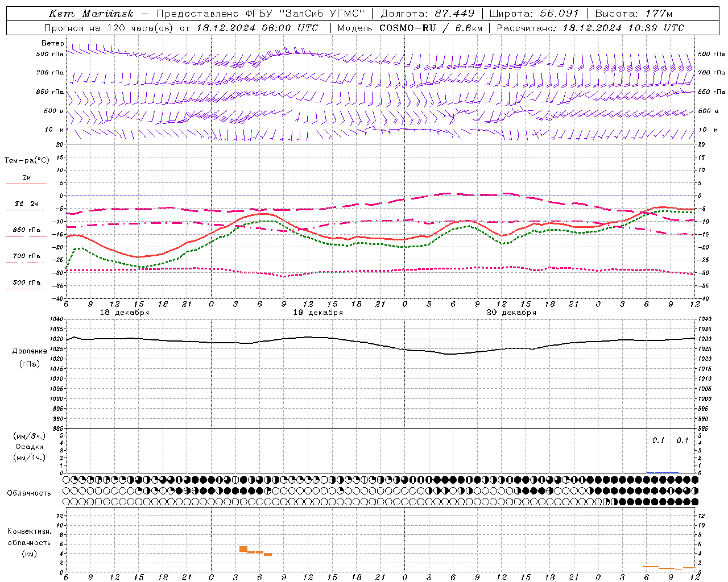Image resolution: width=728 pixels, height=582 pixels.
Task: Click the Конвективн. panel label
Action: 30,531
